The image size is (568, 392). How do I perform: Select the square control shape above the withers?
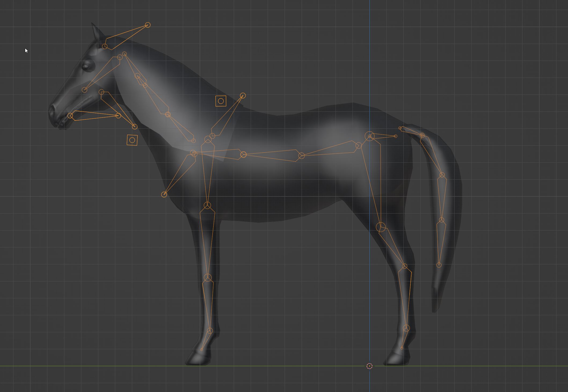(221, 101)
